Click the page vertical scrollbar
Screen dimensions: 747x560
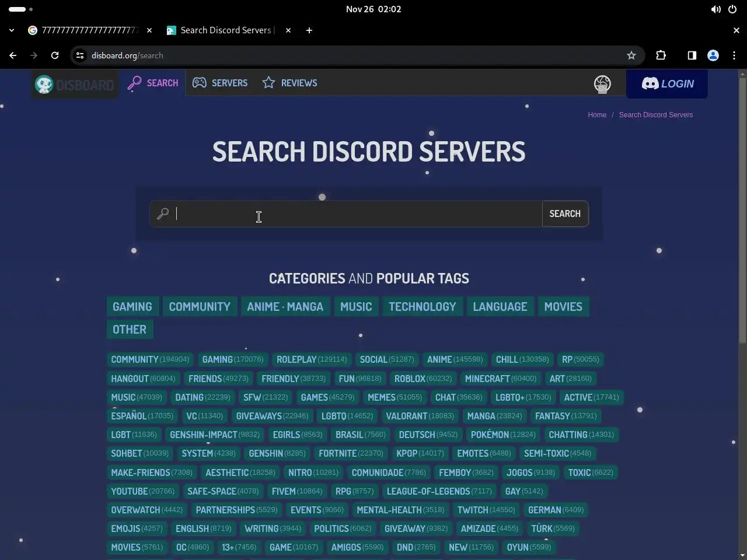(742, 210)
